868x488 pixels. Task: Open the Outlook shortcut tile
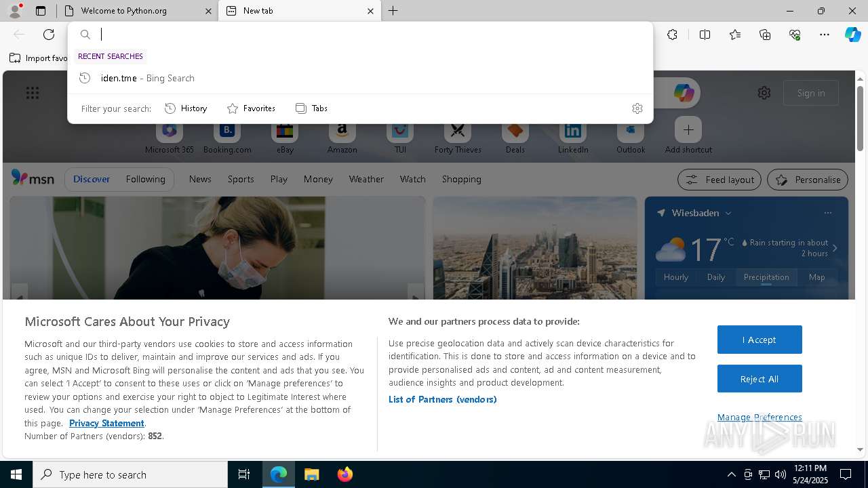point(631,136)
